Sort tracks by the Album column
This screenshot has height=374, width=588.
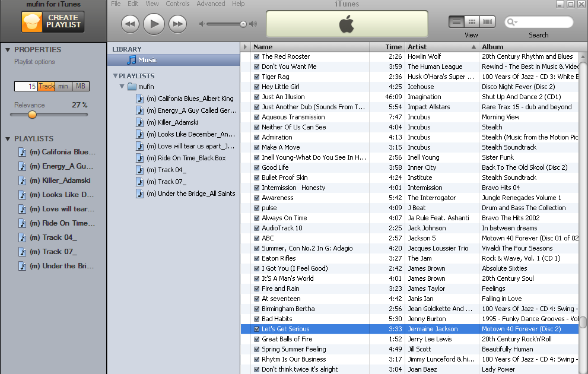pyautogui.click(x=533, y=47)
